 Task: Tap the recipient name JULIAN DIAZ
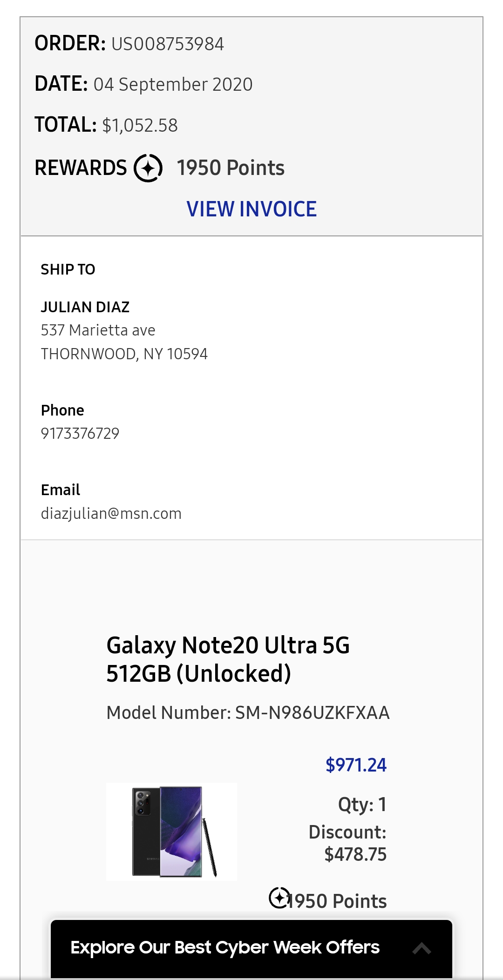tap(85, 307)
